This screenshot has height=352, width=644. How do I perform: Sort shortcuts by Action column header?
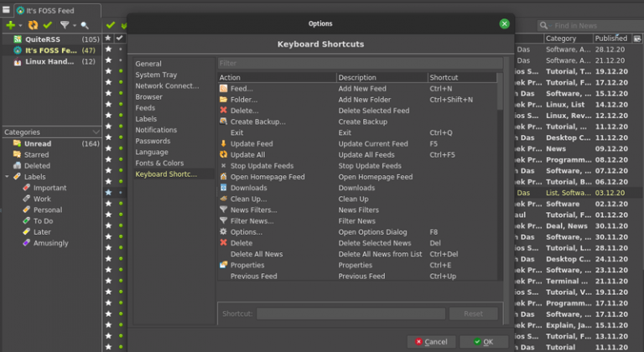click(277, 78)
